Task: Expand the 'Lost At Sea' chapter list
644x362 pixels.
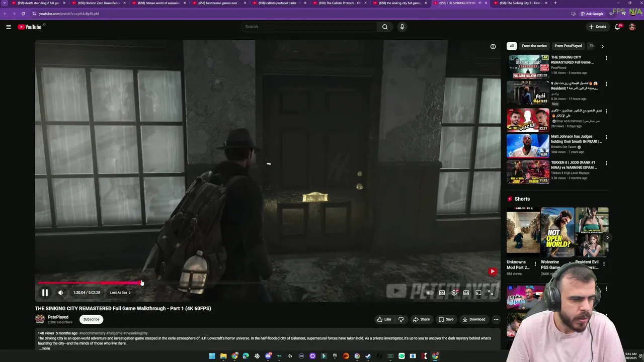Action: point(120,293)
